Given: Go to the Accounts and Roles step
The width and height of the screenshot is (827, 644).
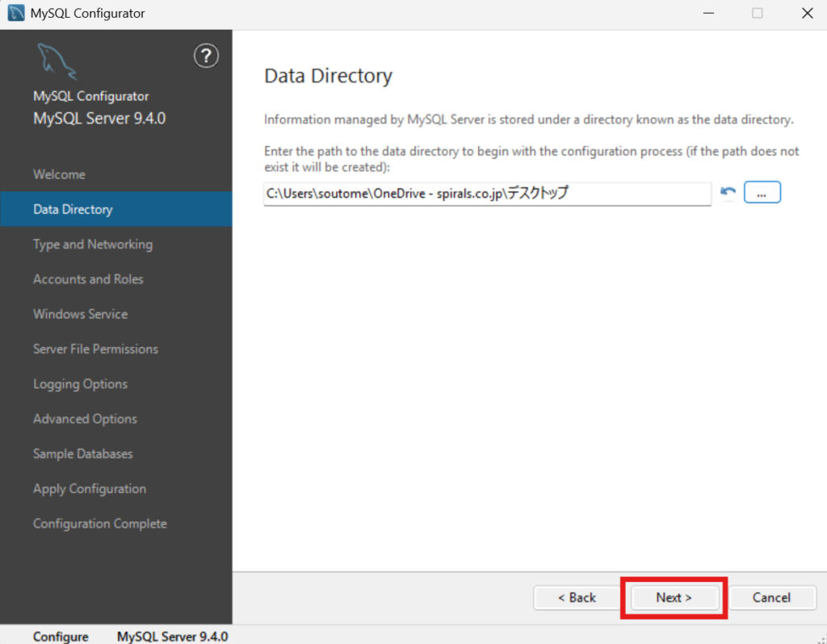Looking at the screenshot, I should (x=88, y=279).
